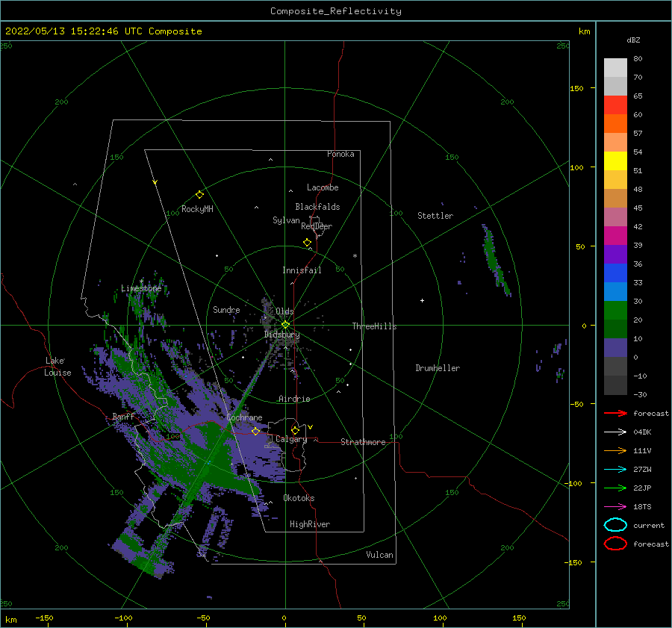
Task: Click the light gray 80 dBZ swatch
Action: coord(615,68)
